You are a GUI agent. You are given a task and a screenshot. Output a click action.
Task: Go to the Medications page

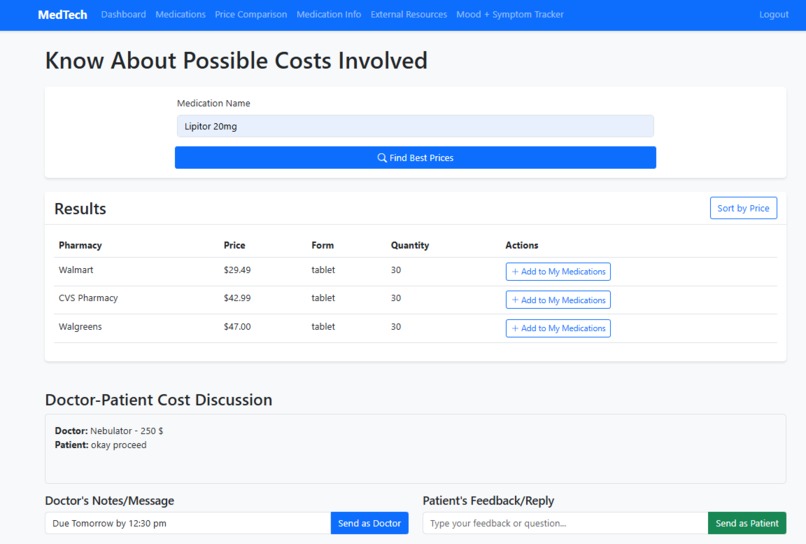point(180,14)
